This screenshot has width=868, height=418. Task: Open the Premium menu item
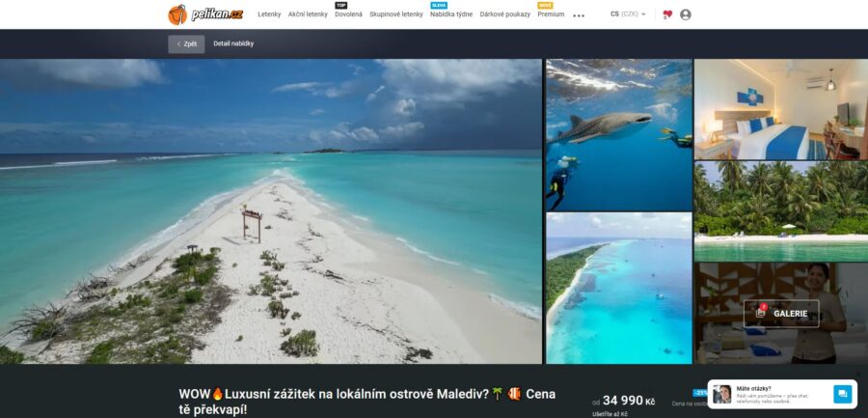click(551, 14)
